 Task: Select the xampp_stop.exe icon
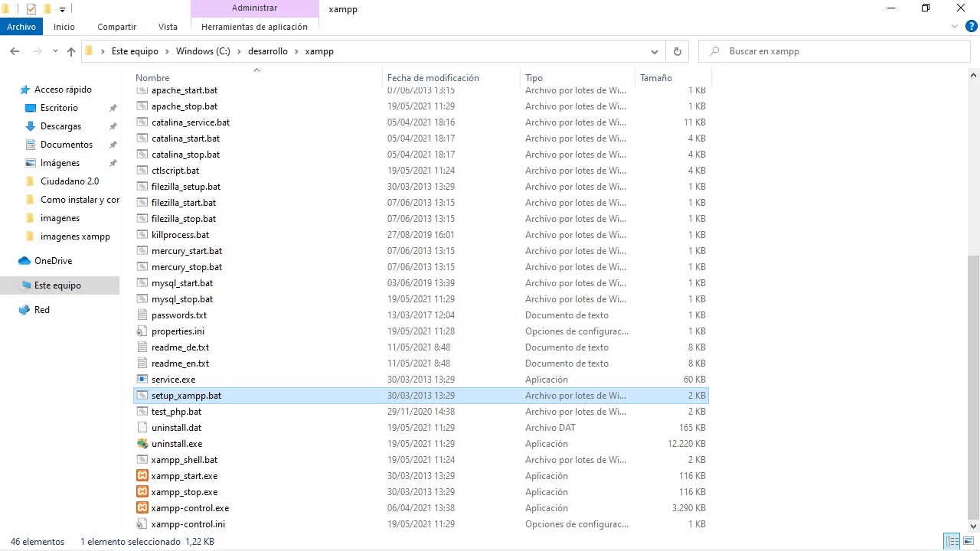[x=142, y=492]
